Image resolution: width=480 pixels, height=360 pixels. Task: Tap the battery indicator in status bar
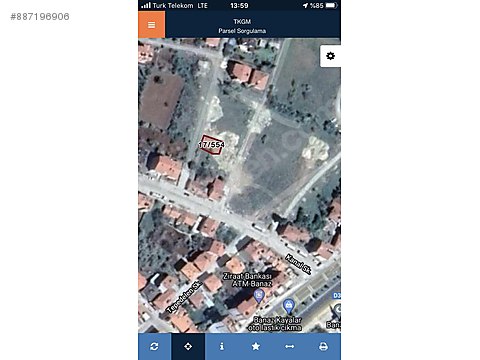click(331, 5)
